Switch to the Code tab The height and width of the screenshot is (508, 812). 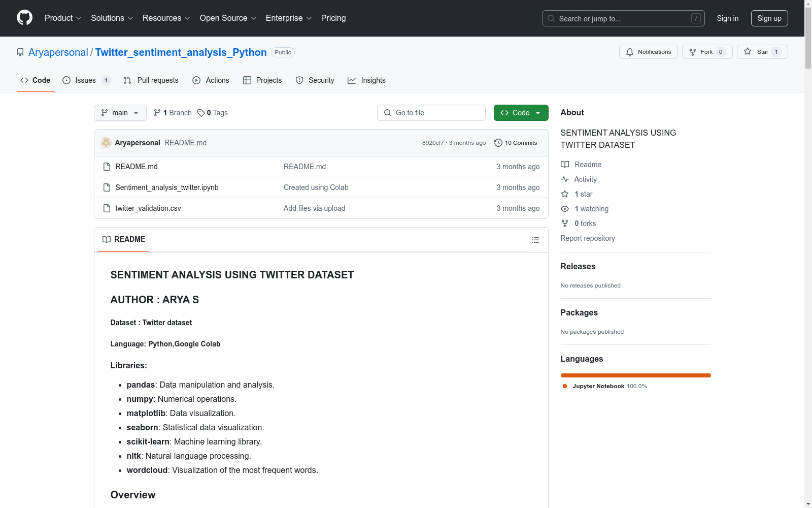(x=36, y=80)
